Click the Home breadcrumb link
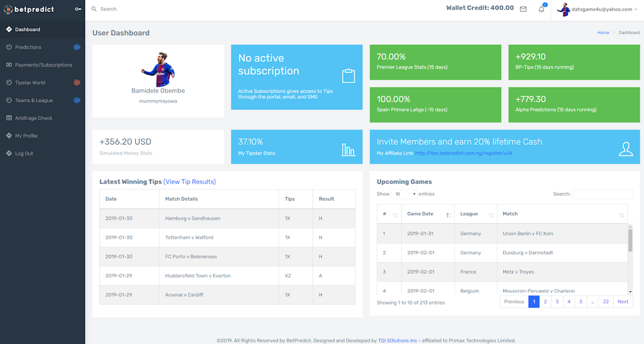This screenshot has height=344, width=644. pos(603,33)
